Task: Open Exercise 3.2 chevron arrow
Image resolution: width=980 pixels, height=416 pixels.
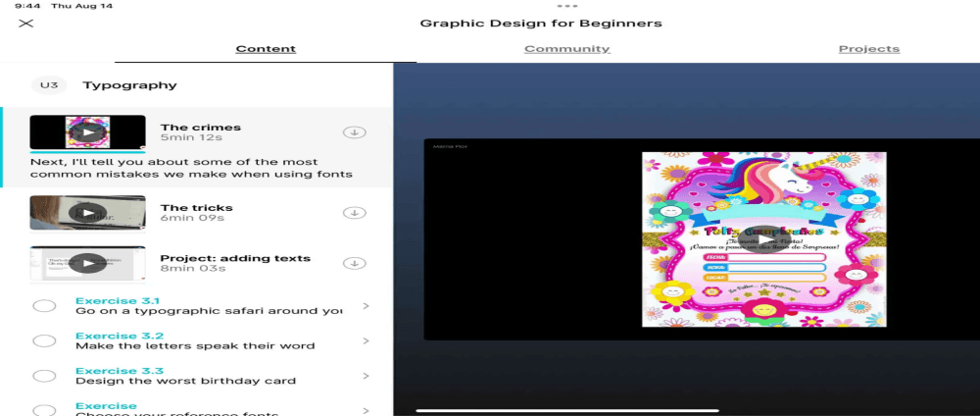Action: coord(367,340)
